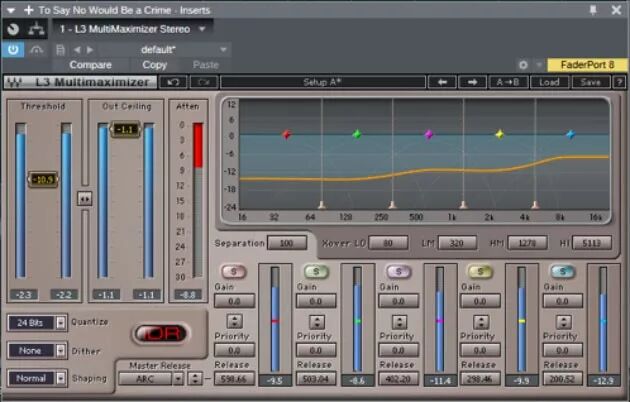This screenshot has width=630, height=402.
Task: Click the yellow band marker on graph
Action: tap(499, 135)
